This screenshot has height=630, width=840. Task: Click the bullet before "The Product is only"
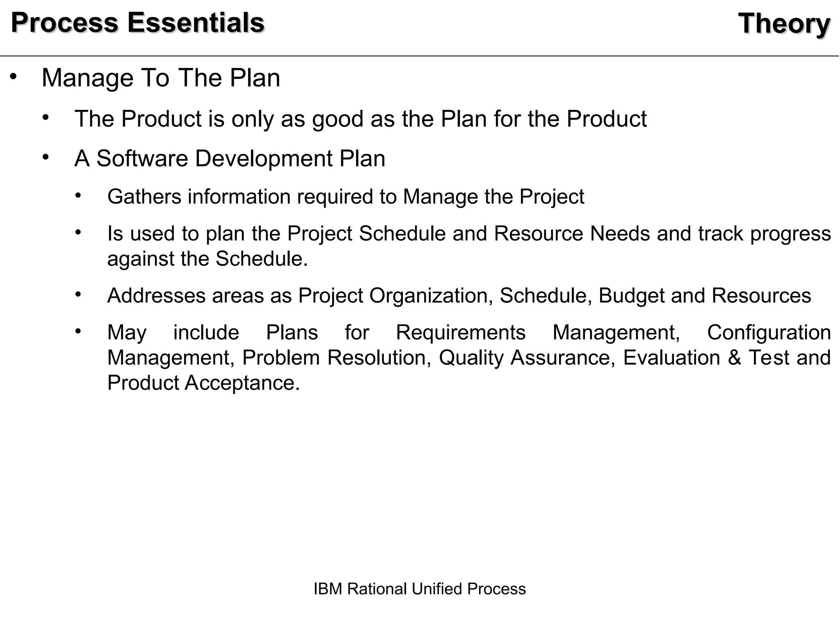point(46,117)
